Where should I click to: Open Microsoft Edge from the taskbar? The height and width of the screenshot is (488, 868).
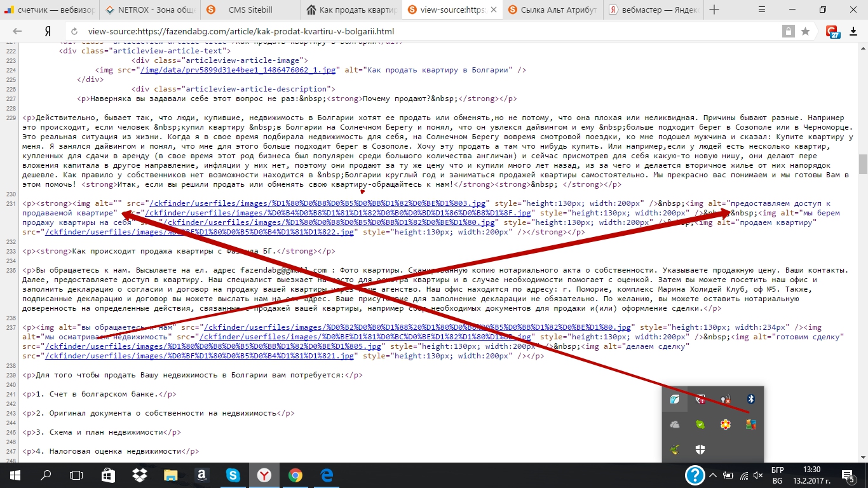point(327,475)
